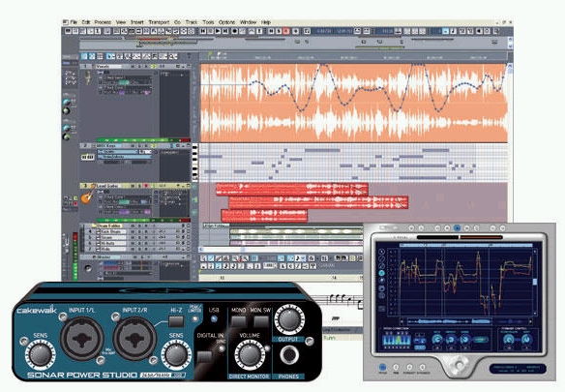
Task: Click the Lead Guitar track title
Action: tap(107, 186)
